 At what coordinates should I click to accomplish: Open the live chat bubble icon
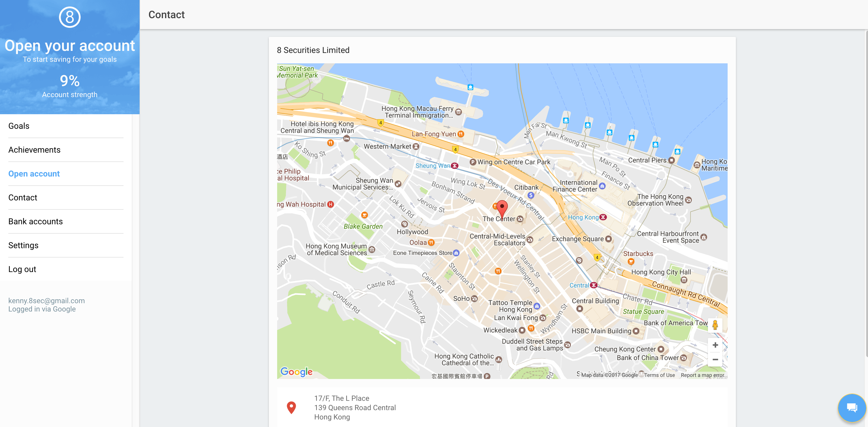pos(852,408)
